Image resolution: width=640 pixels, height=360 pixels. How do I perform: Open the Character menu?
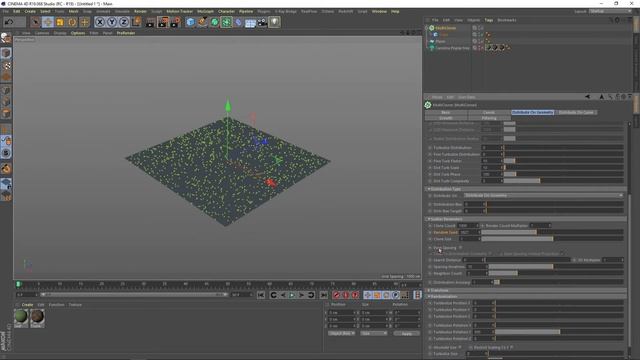pos(226,11)
